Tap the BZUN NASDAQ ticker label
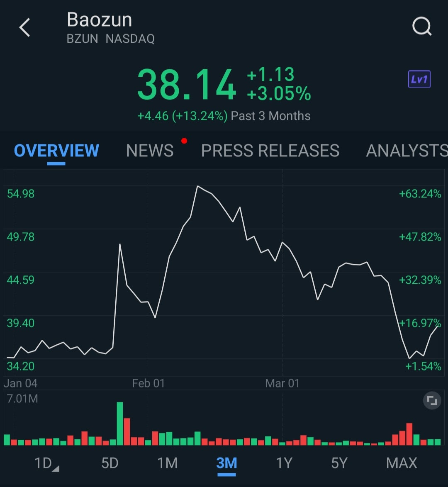Viewport: 448px width, 487px height. point(111,39)
